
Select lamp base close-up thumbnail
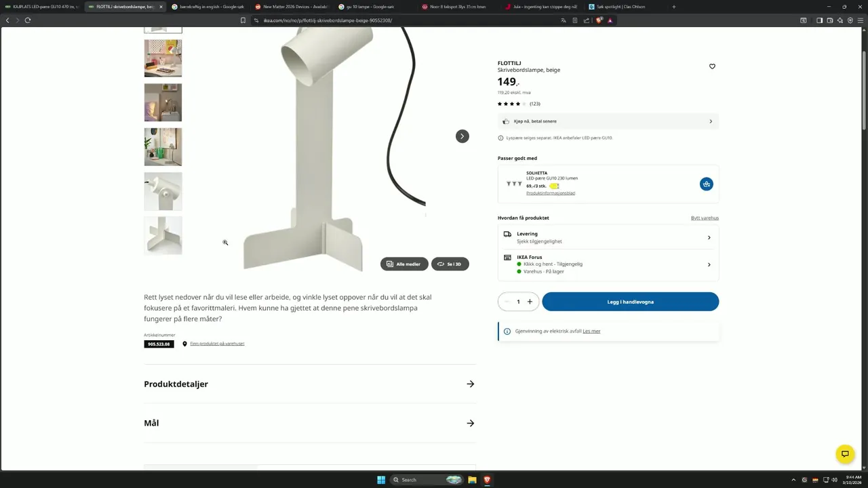click(x=163, y=235)
